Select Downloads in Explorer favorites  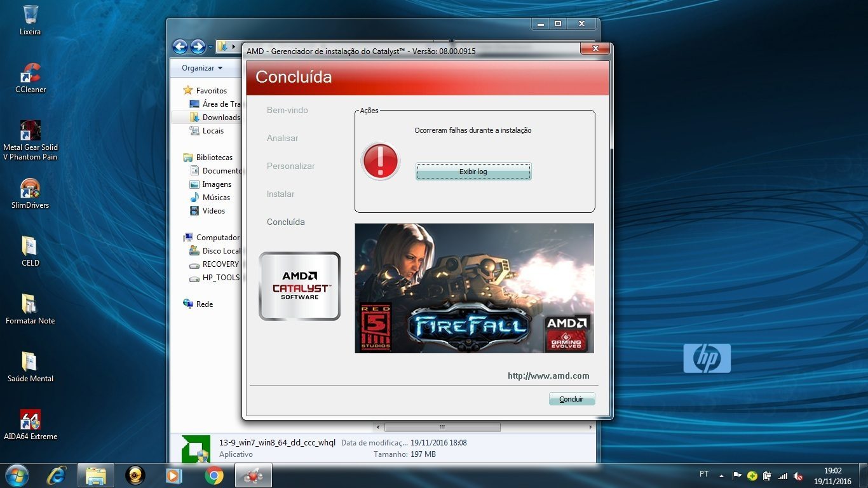[x=215, y=118]
